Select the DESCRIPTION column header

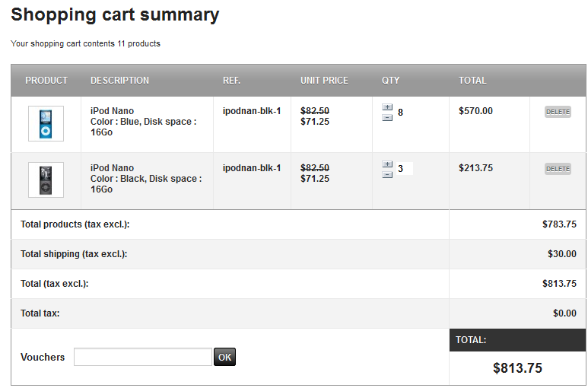pyautogui.click(x=119, y=81)
